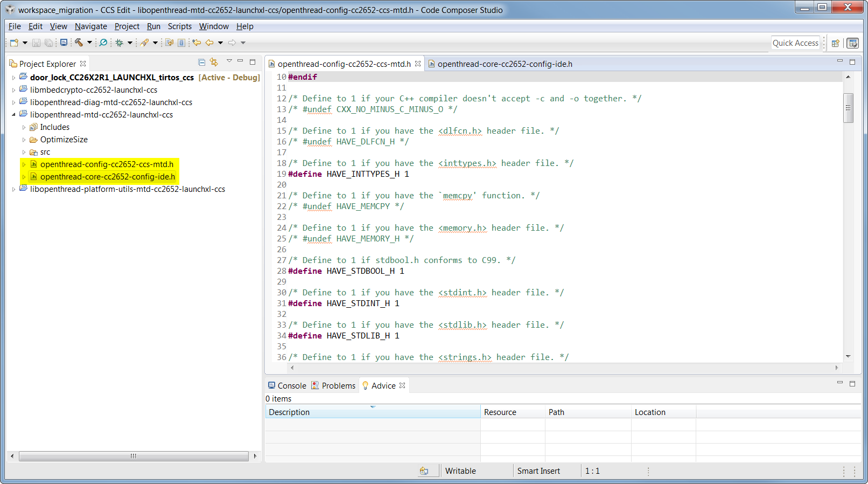Click the Debug bug icon
The height and width of the screenshot is (484, 868).
click(119, 43)
